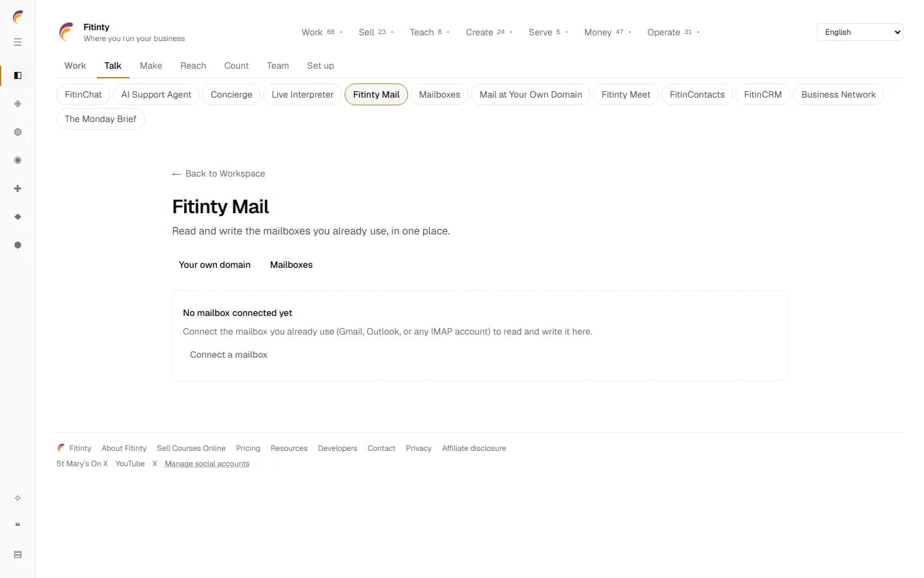Click the Fitinty logo in the footer

click(x=61, y=448)
